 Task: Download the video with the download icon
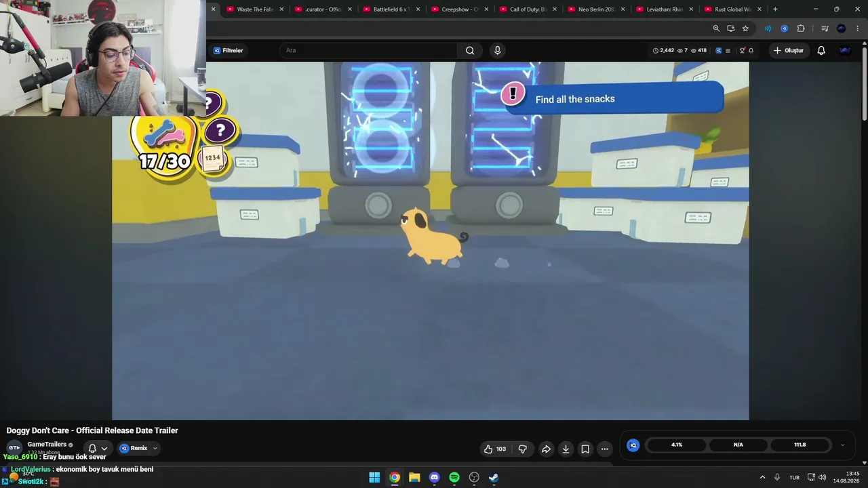point(566,449)
